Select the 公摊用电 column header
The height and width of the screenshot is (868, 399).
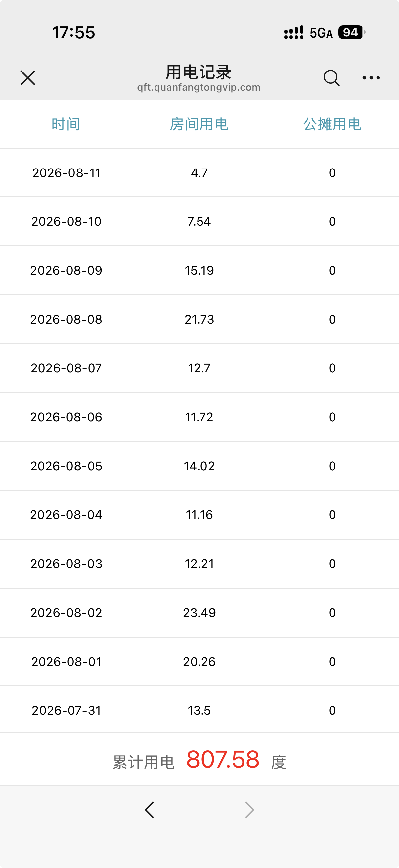pos(332,124)
